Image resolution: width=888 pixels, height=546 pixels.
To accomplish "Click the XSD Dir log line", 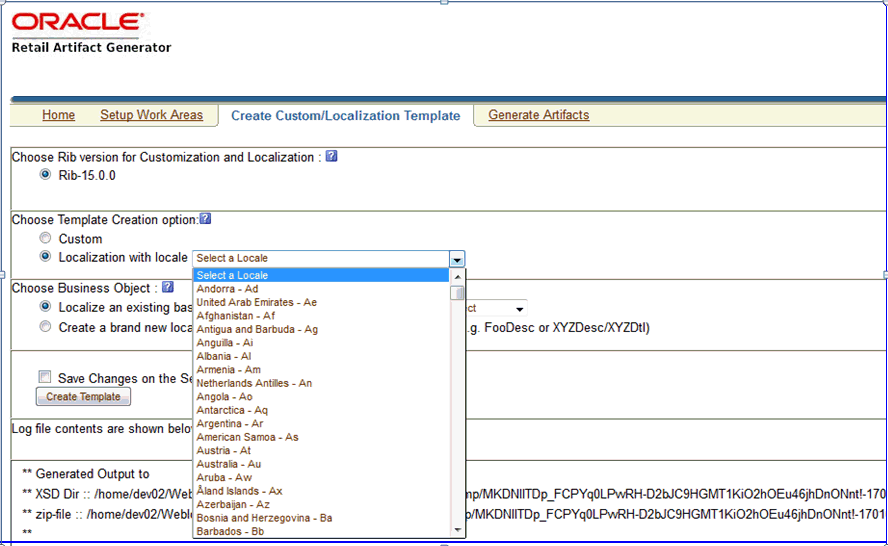I will click(x=107, y=494).
